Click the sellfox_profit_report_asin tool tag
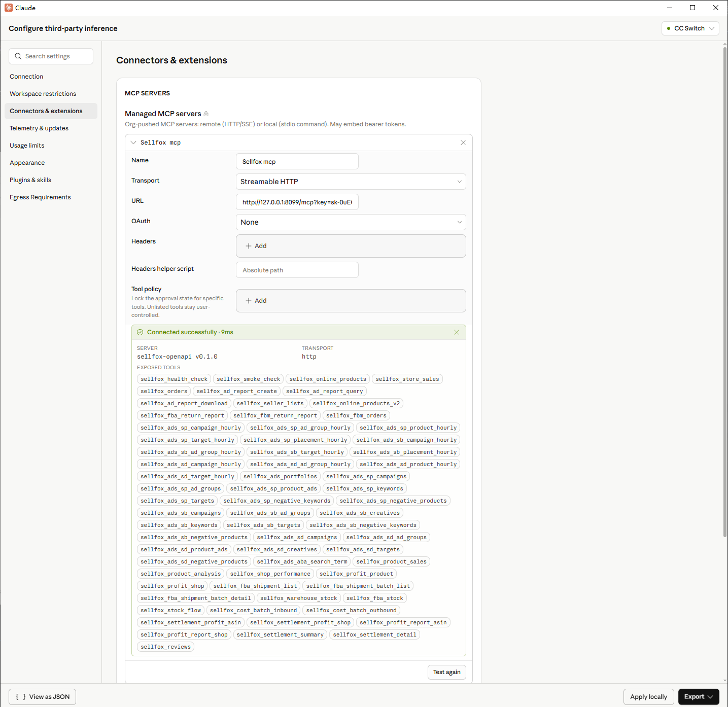 click(x=403, y=622)
